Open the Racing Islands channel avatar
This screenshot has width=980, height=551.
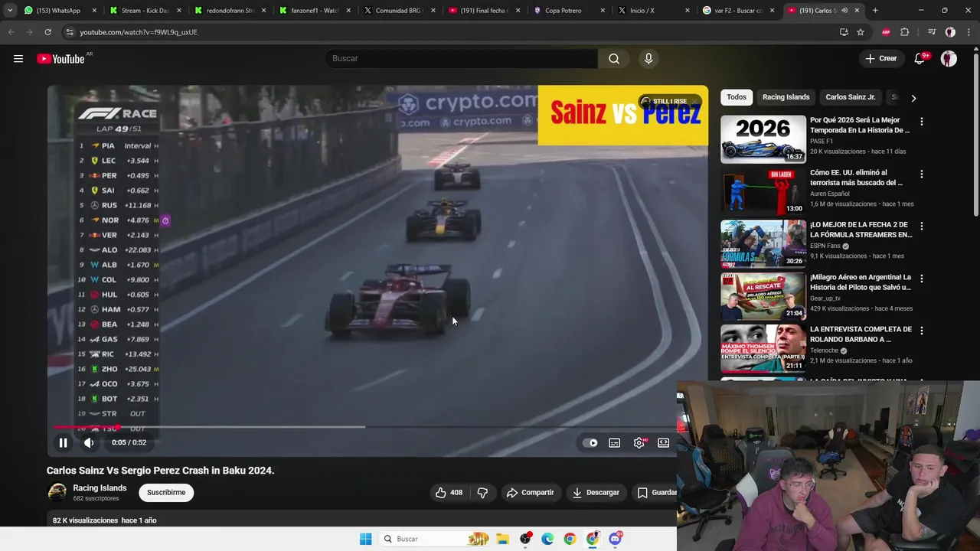tap(57, 492)
